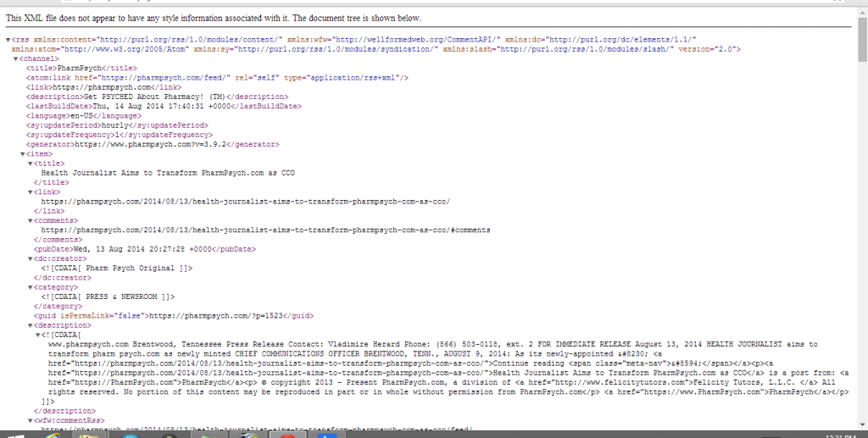868x438 pixels.
Task: Click the sy:updatePeriod hourly line
Action: tap(117, 125)
